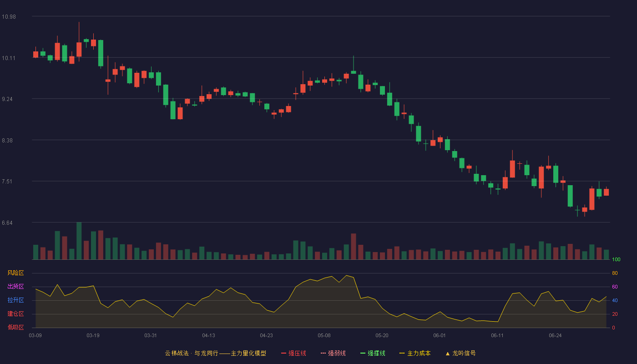Click the 低吸区 zone label

[15, 328]
